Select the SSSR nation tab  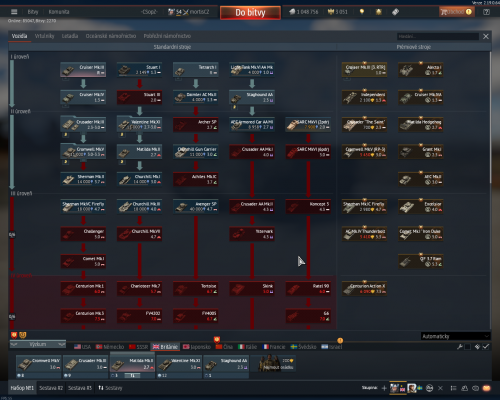pyautogui.click(x=138, y=347)
